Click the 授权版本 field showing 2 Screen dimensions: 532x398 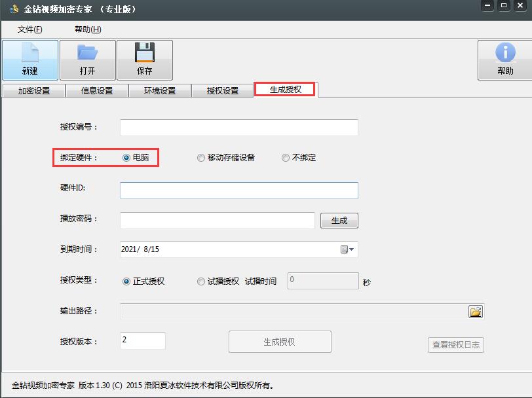(x=143, y=340)
